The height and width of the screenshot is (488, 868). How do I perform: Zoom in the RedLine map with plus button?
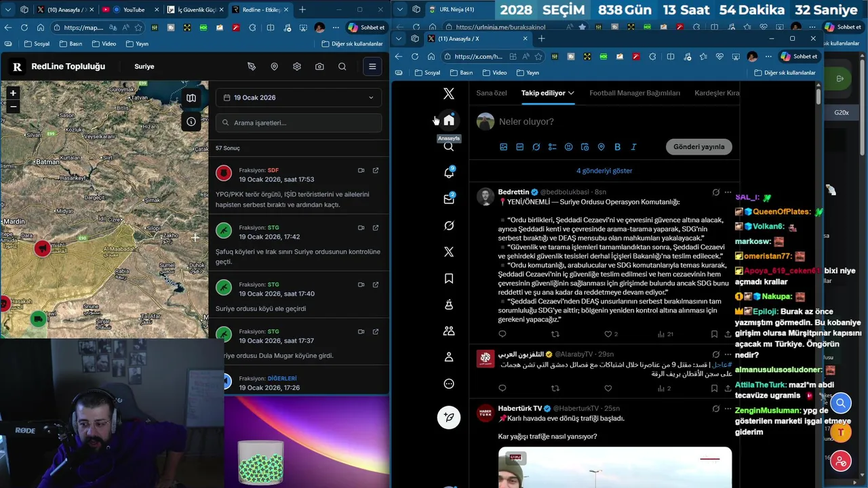13,93
